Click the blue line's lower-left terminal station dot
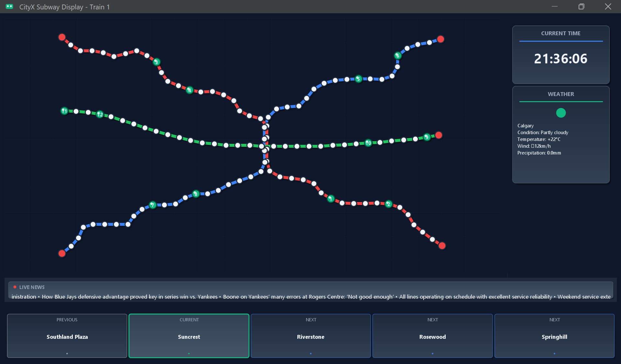Image resolution: width=621 pixels, height=364 pixels. coord(62,253)
